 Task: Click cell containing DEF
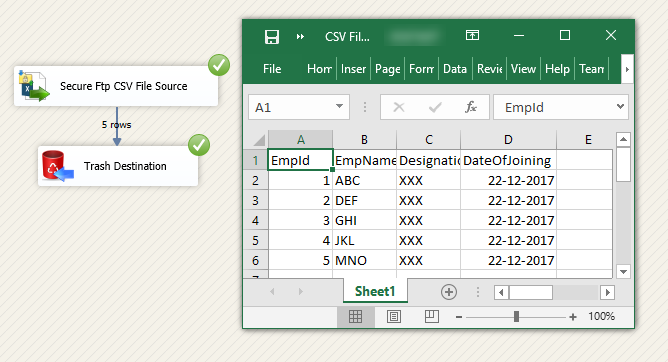pos(365,201)
